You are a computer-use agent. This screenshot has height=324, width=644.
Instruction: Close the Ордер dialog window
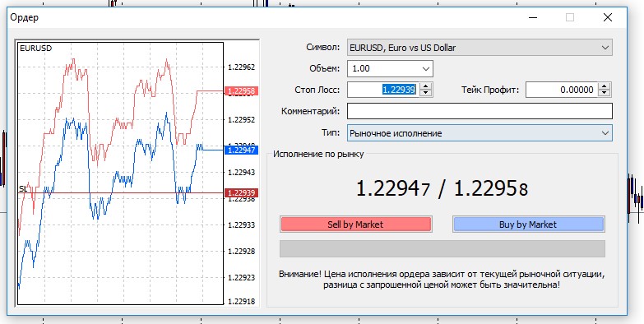pos(608,17)
